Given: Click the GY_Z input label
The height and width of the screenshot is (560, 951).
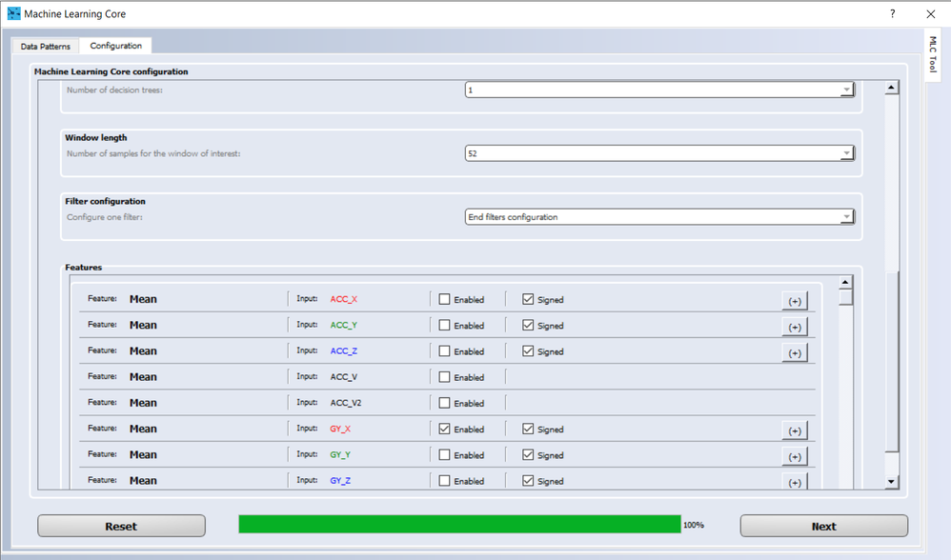Looking at the screenshot, I should pyautogui.click(x=340, y=481).
